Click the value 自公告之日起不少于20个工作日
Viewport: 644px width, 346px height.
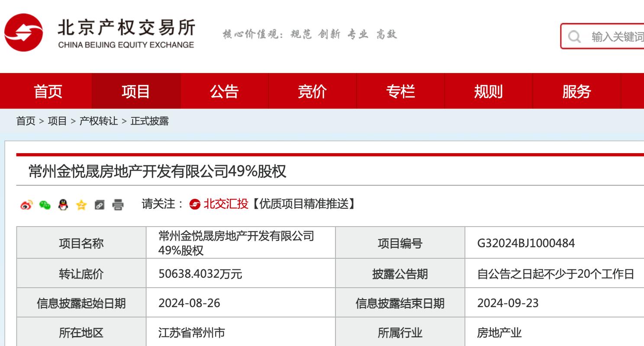(556, 274)
